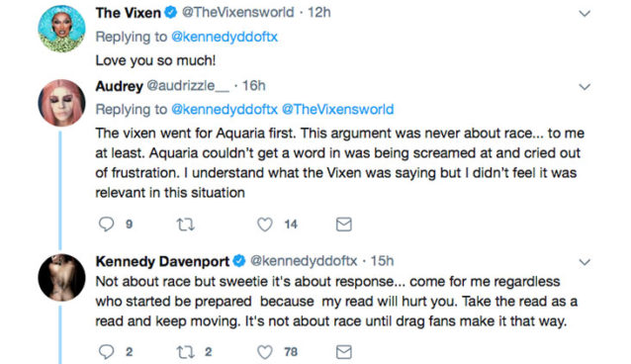Message Kennedy Davenport's tweet via envelope icon
Image resolution: width=631 pixels, height=364 pixels.
point(343,352)
